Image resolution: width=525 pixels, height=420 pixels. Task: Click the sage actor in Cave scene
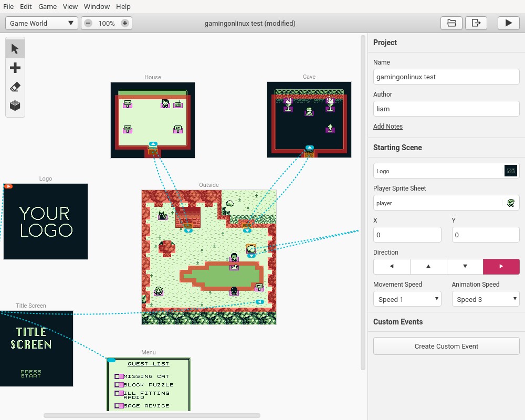point(309,111)
